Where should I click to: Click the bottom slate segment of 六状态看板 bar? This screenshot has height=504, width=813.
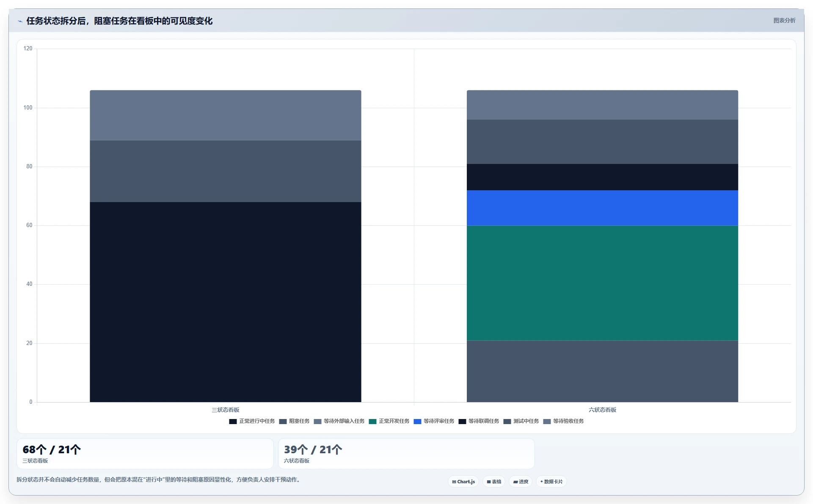[x=602, y=371]
